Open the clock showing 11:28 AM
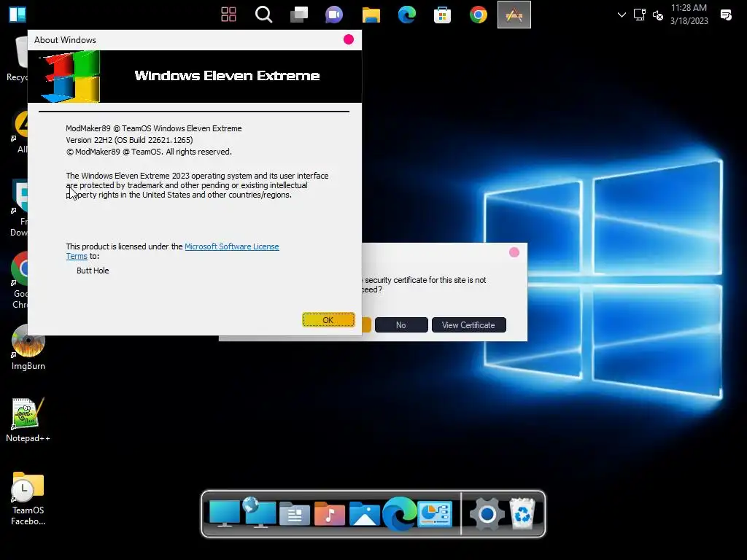This screenshot has height=560, width=747. tap(689, 15)
